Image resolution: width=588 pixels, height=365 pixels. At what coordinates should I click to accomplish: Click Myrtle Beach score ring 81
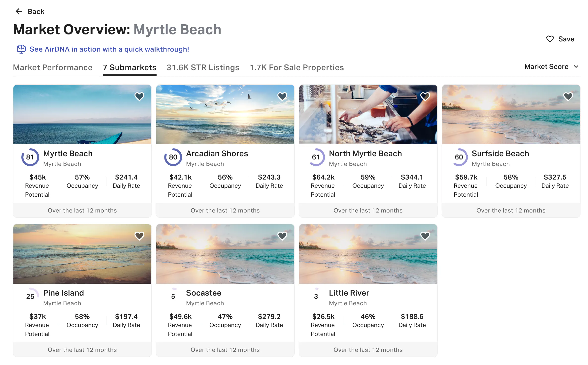(30, 157)
